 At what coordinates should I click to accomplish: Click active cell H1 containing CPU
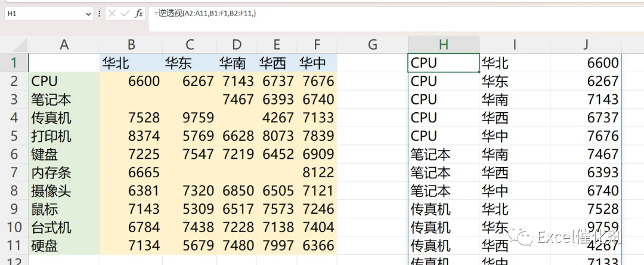[444, 63]
